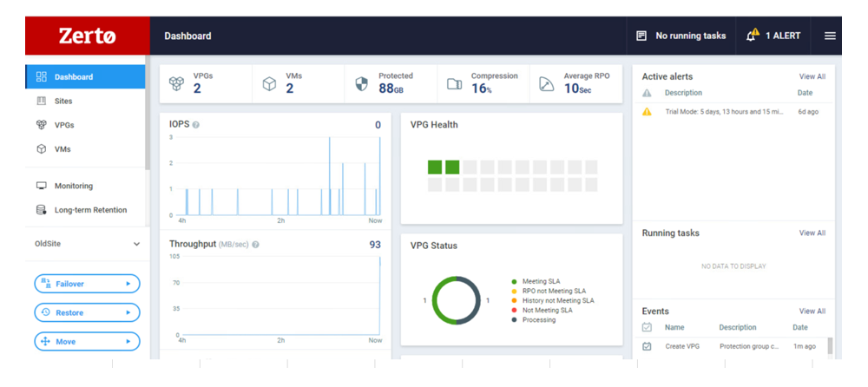The image size is (868, 387).
Task: Click the tasks list icon in header
Action: (x=641, y=36)
